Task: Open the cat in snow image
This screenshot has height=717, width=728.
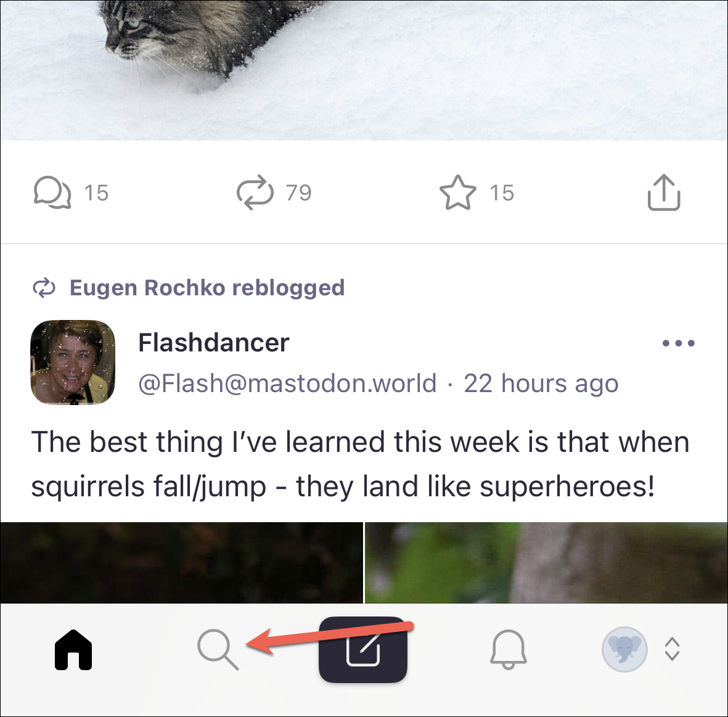Action: (x=364, y=70)
